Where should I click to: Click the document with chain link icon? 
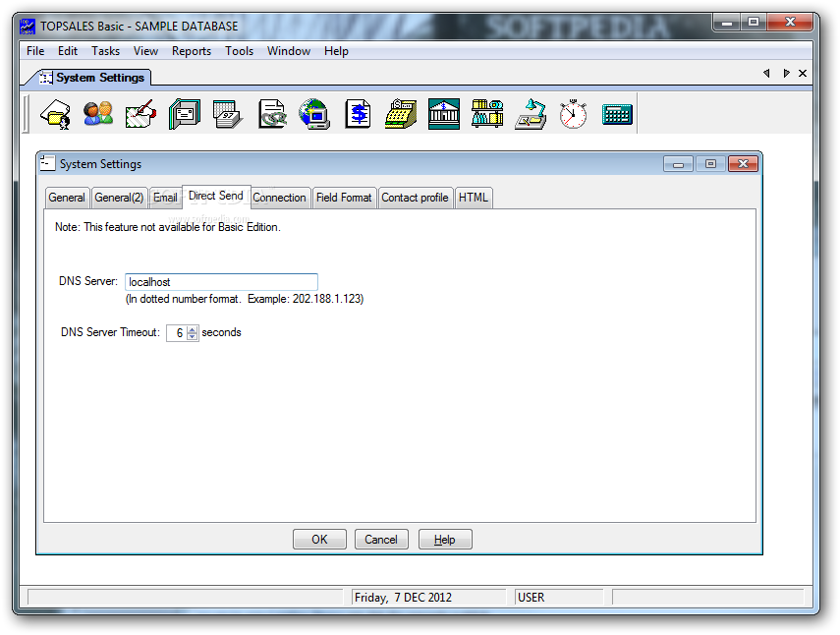pos(272,114)
